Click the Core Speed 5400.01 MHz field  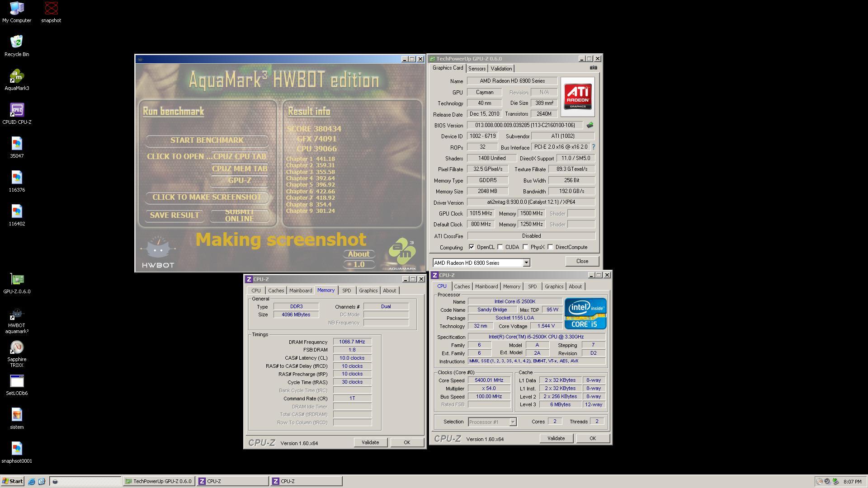tap(489, 380)
